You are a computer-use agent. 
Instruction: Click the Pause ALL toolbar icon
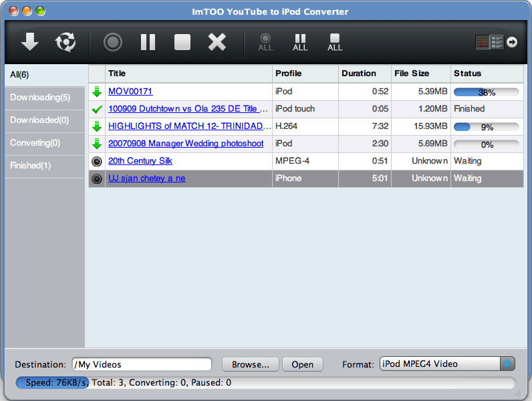(300, 42)
